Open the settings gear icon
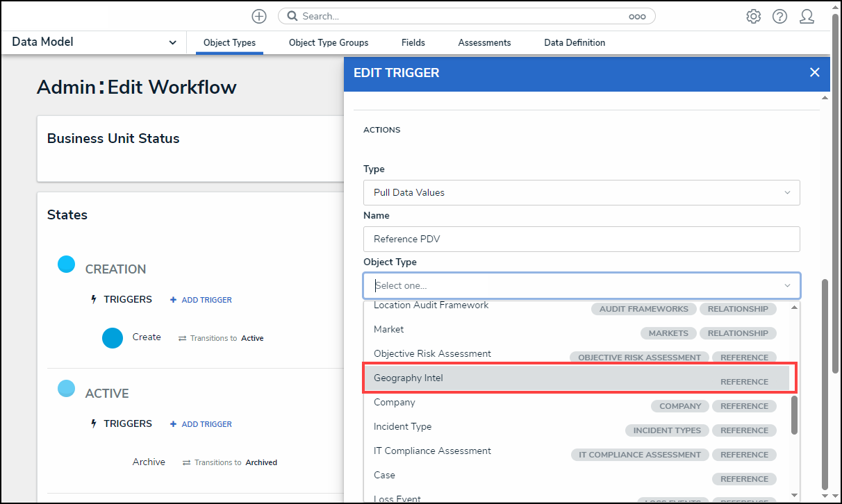842x504 pixels. (x=753, y=16)
